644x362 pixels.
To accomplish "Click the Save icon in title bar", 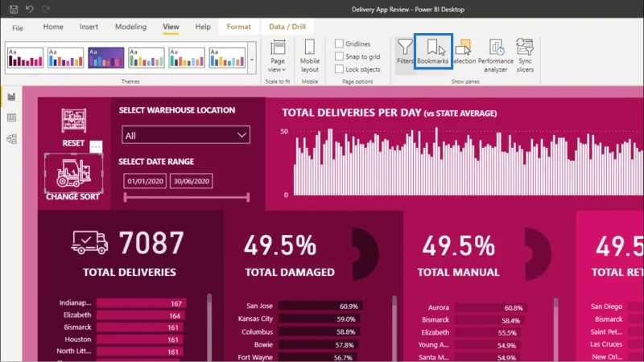I will [x=14, y=9].
